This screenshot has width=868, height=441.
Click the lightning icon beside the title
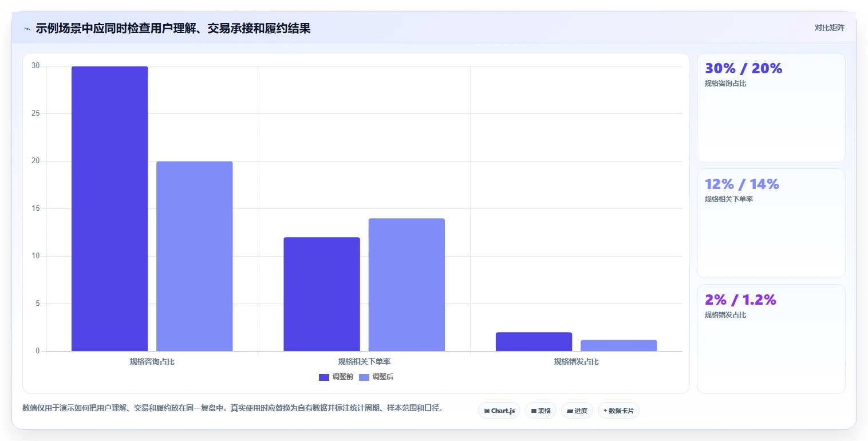(x=27, y=29)
